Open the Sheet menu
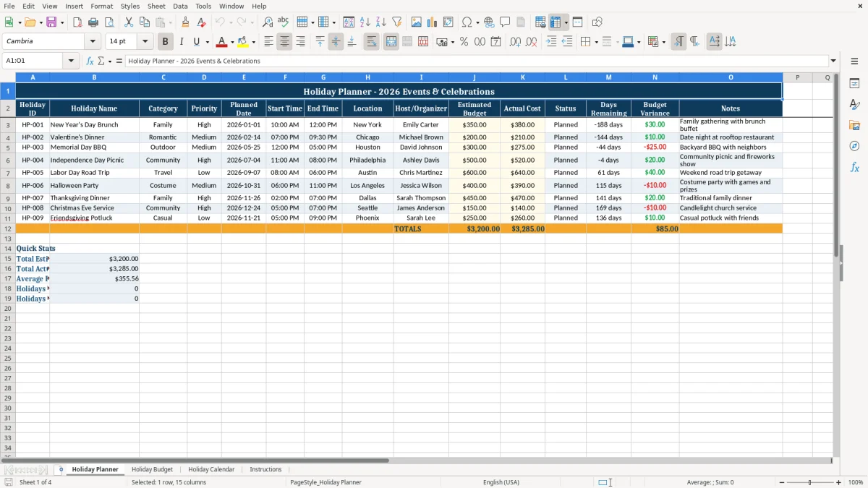The height and width of the screenshot is (488, 868). pos(156,6)
